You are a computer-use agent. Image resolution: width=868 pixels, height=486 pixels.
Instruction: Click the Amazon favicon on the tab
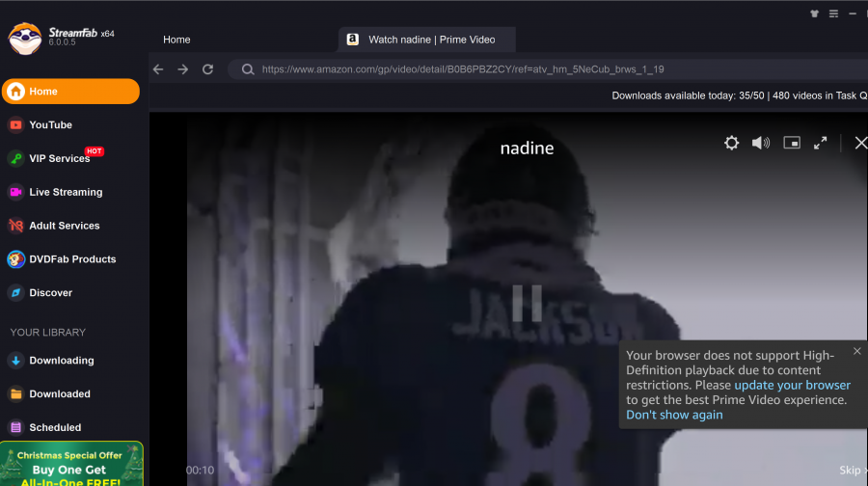click(353, 40)
